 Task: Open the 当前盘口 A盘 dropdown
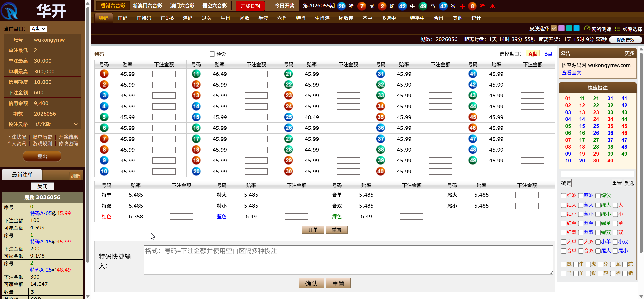(x=38, y=29)
